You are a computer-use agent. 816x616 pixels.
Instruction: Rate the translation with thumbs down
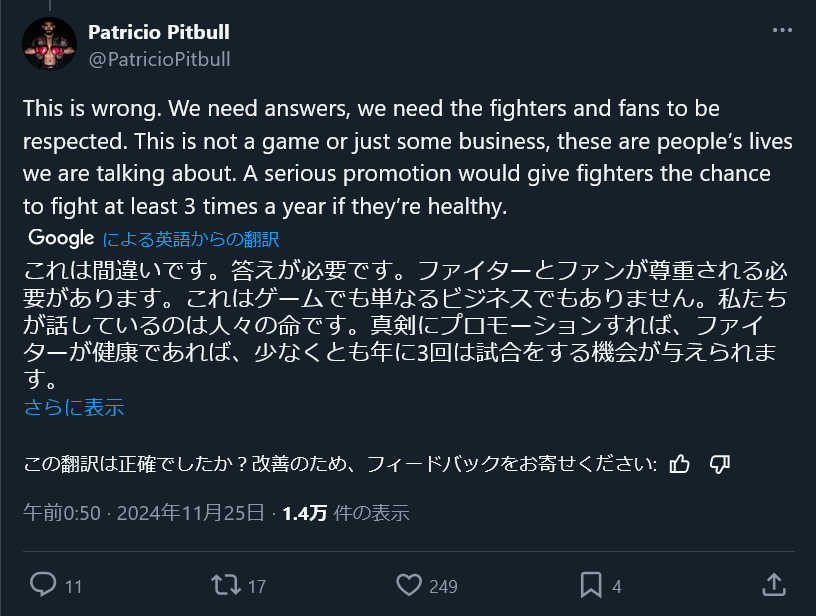tap(719, 464)
